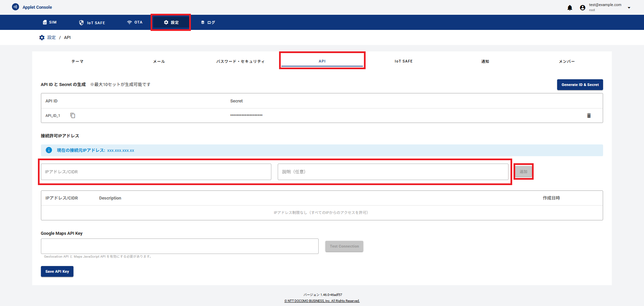
Task: Click the user account avatar icon
Action: (583, 8)
